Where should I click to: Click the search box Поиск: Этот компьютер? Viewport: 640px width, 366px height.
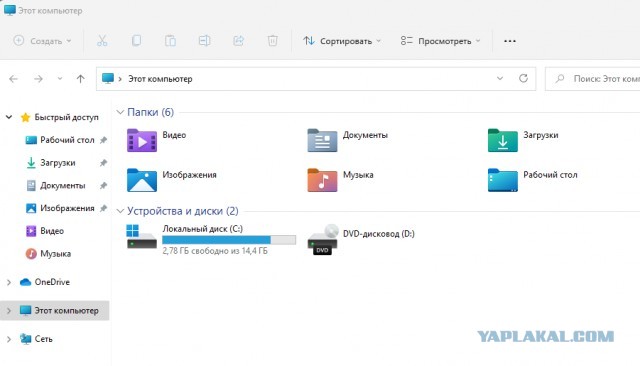pyautogui.click(x=593, y=79)
